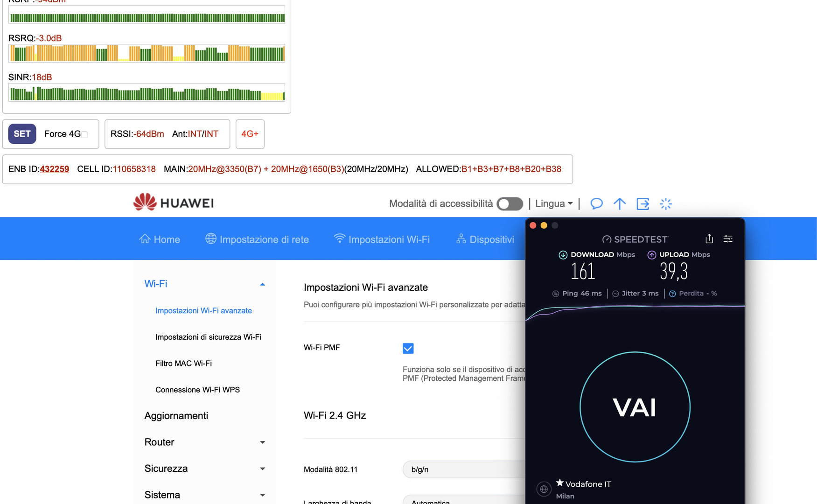Viewport: 817px width, 504px height.
Task: Collapse the Wi-Fi sidebar section
Action: coord(262,284)
